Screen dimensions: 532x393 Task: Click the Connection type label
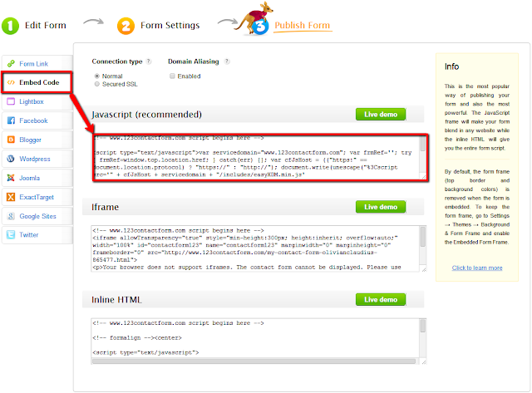[x=117, y=61]
